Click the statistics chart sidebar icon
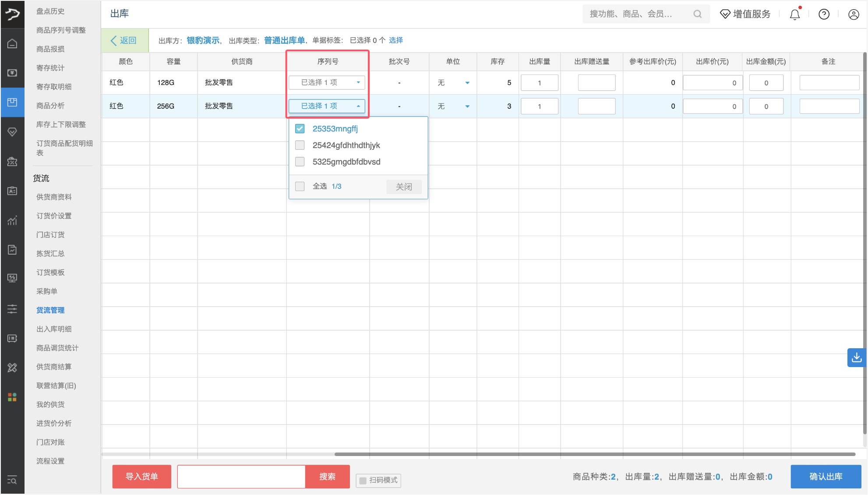Viewport: 868px width, 495px height. click(x=12, y=220)
